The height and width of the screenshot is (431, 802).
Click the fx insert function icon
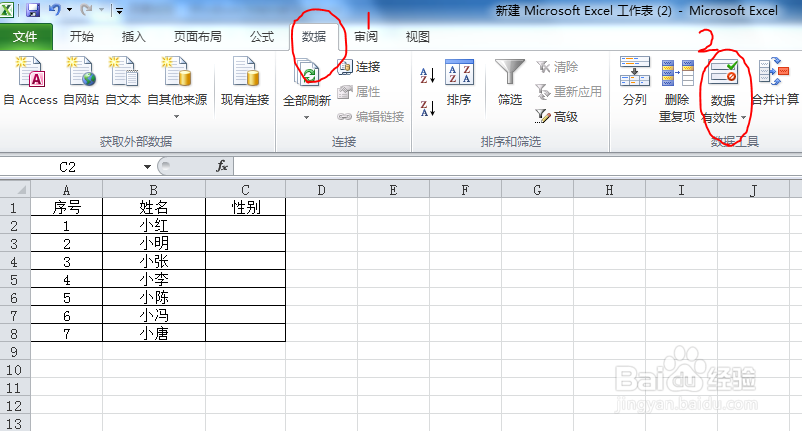tap(222, 166)
